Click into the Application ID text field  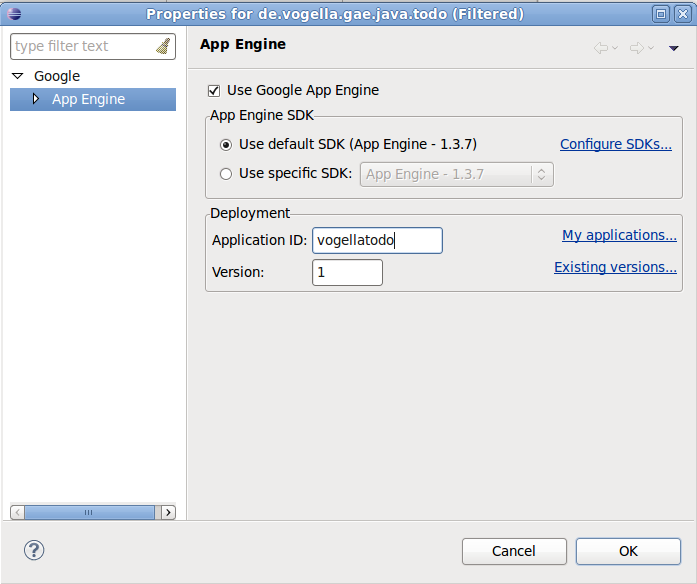point(376,240)
